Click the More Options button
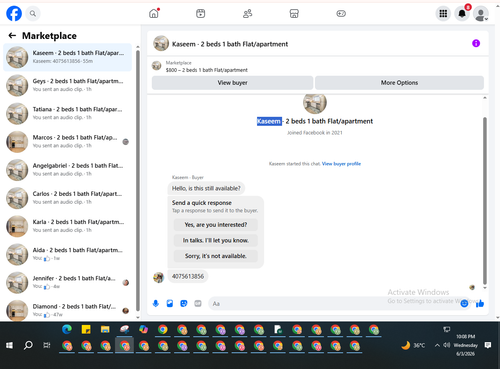The width and height of the screenshot is (500, 369). [399, 83]
